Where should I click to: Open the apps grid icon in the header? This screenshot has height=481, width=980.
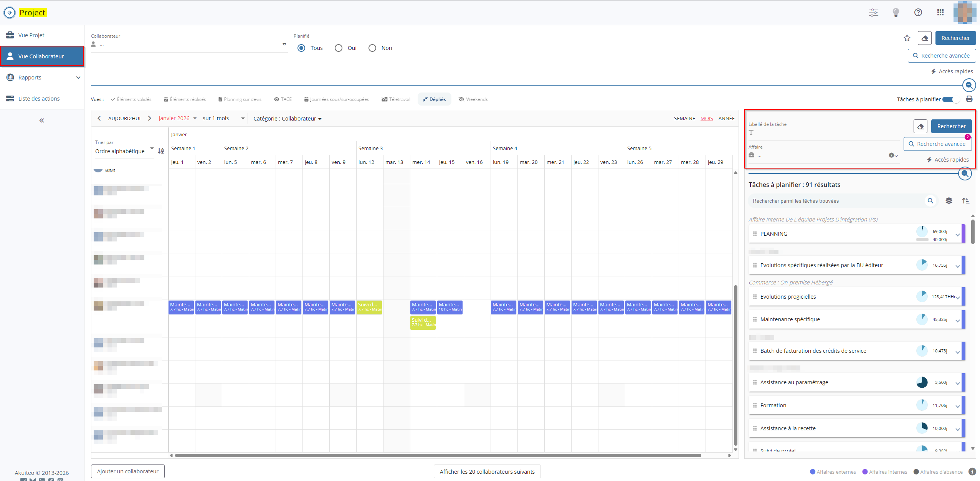[940, 13]
